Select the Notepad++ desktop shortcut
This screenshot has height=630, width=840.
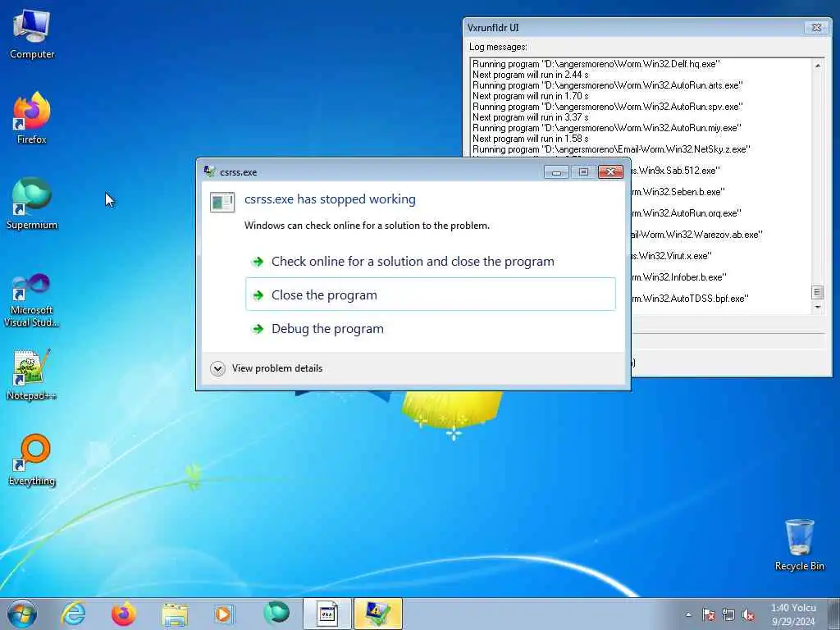pyautogui.click(x=32, y=375)
